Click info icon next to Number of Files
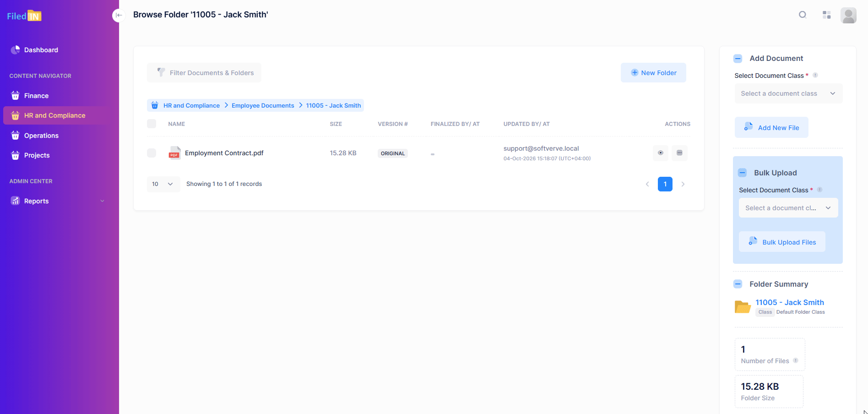Image resolution: width=868 pixels, height=414 pixels. (796, 360)
